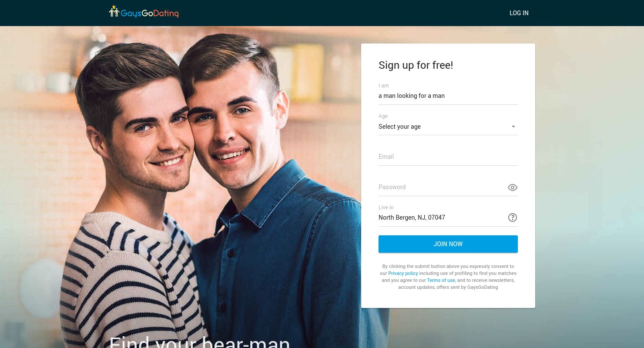The image size is (644, 348).
Task: Open the Select your age dropdown
Action: 448,127
